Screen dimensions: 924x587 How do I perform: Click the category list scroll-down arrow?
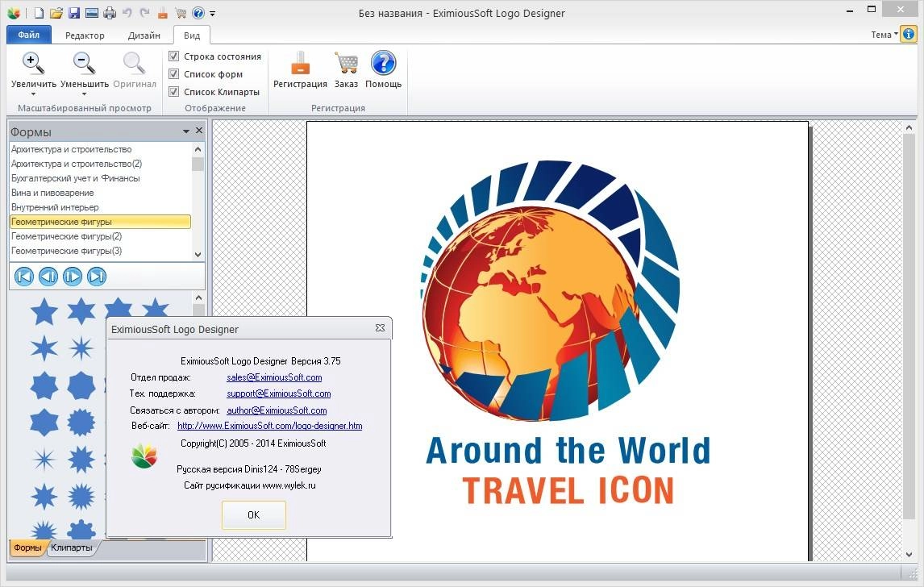click(198, 254)
